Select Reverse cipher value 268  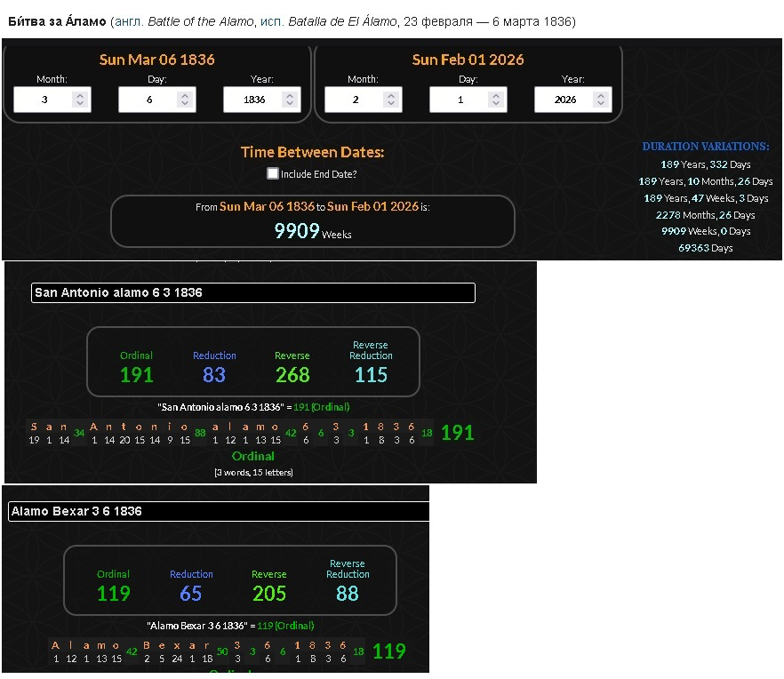292,375
